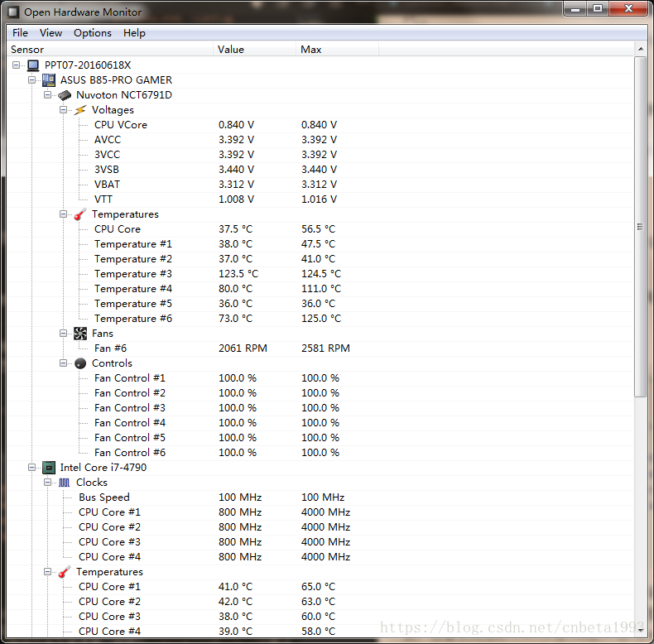Select the Temperature #3 row

(x=320, y=274)
